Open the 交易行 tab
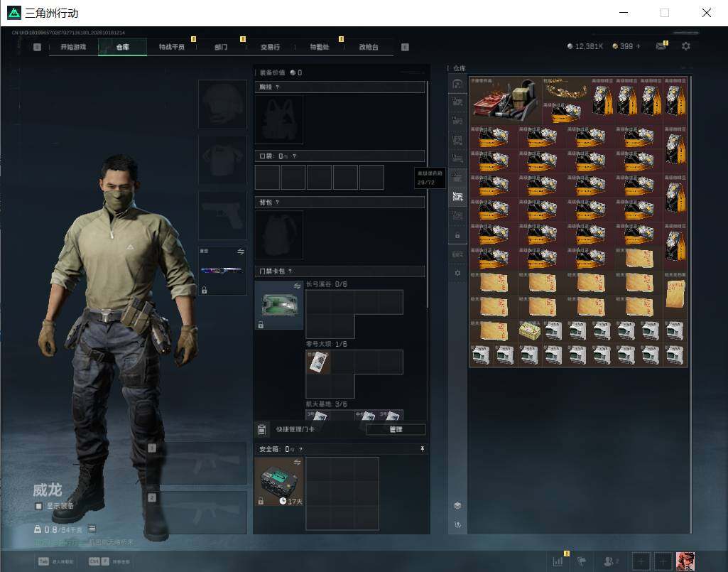This screenshot has height=572, width=728. pyautogui.click(x=270, y=47)
